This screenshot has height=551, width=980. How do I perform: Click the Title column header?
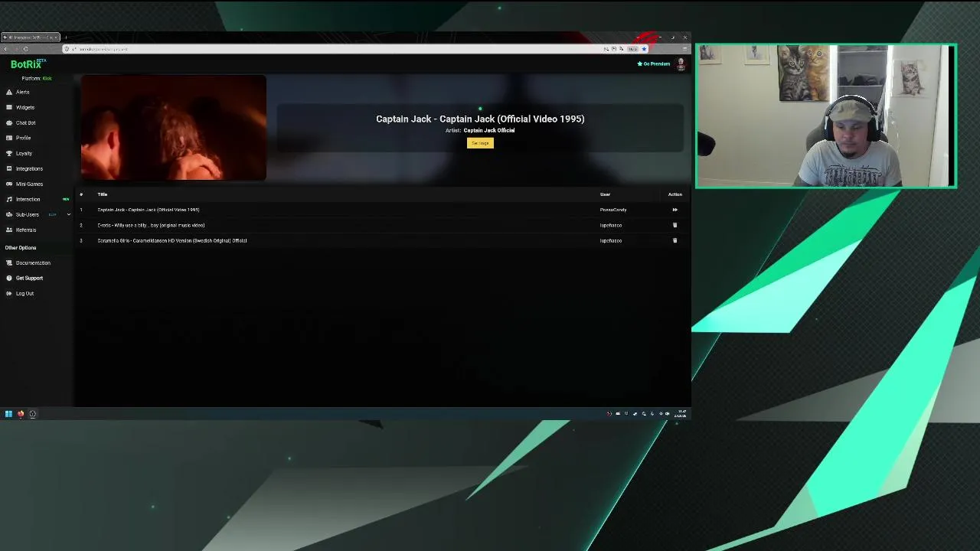(x=103, y=194)
